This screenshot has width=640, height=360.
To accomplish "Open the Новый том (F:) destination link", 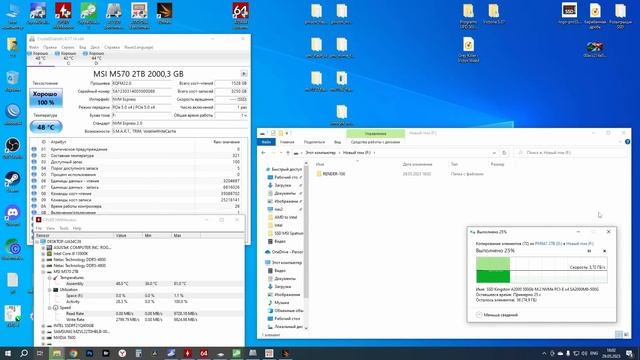I will click(x=579, y=244).
